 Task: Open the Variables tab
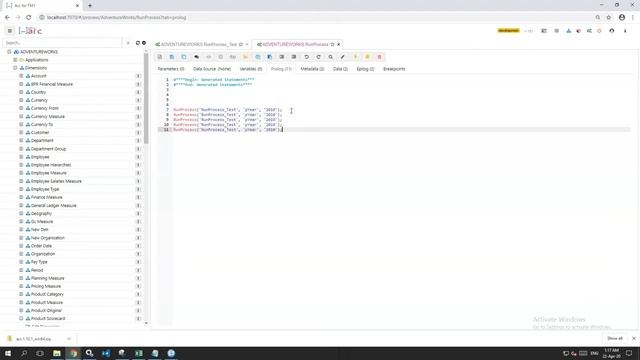pyautogui.click(x=251, y=69)
